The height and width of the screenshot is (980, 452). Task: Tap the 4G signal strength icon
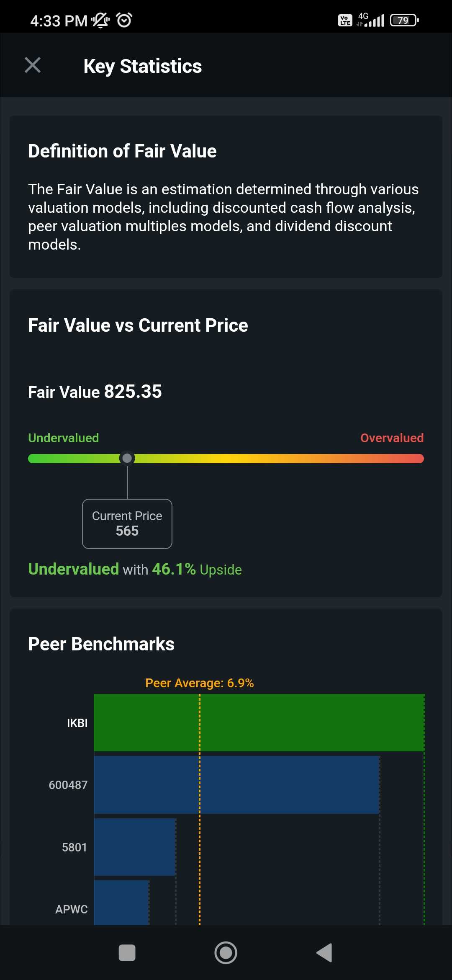coord(371,20)
